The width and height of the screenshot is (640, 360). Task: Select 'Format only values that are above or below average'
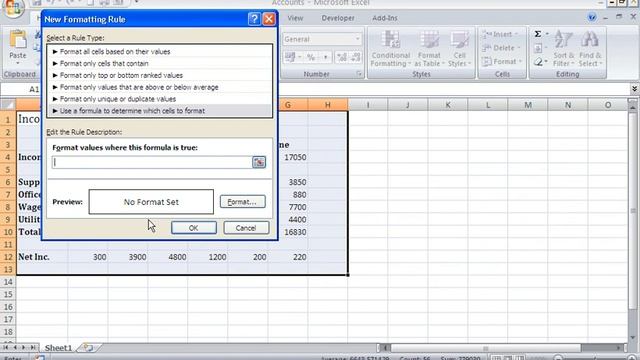tap(159, 87)
